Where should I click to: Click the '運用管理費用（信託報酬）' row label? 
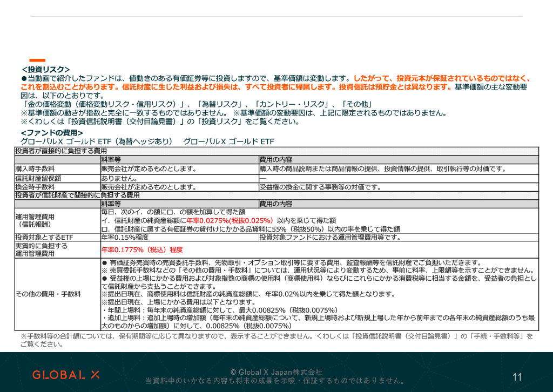[35, 221]
